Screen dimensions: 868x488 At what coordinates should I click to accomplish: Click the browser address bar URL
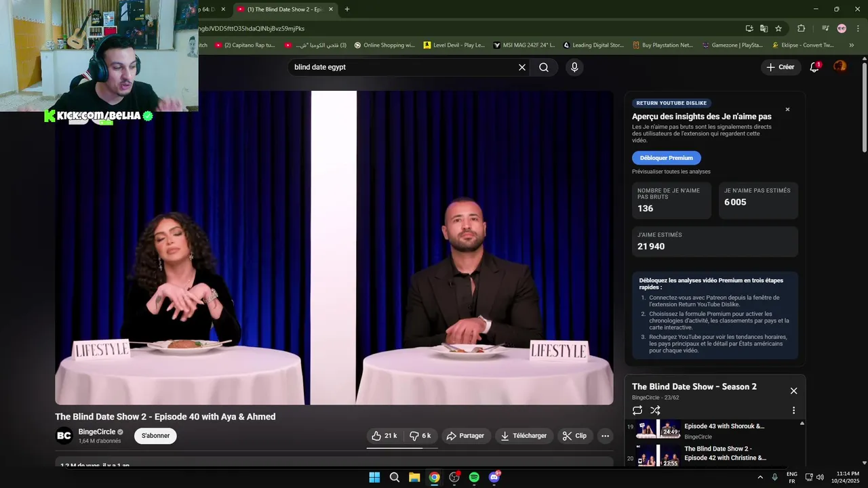pyautogui.click(x=468, y=28)
